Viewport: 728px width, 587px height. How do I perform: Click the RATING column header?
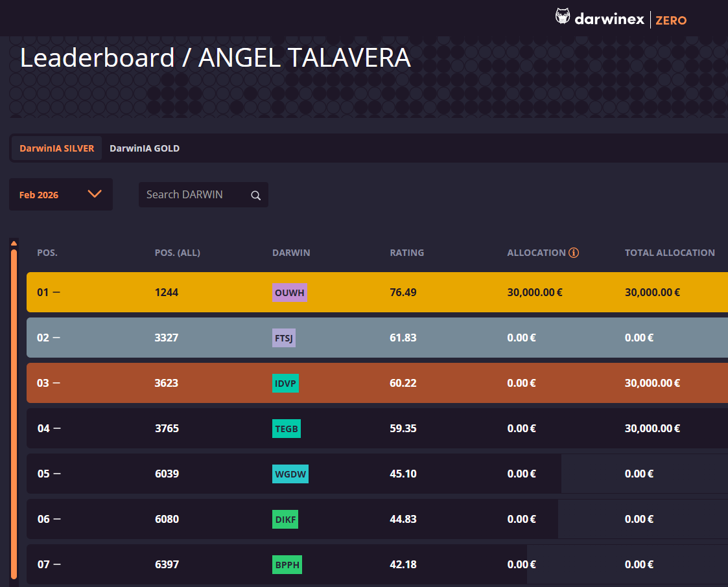pos(406,253)
